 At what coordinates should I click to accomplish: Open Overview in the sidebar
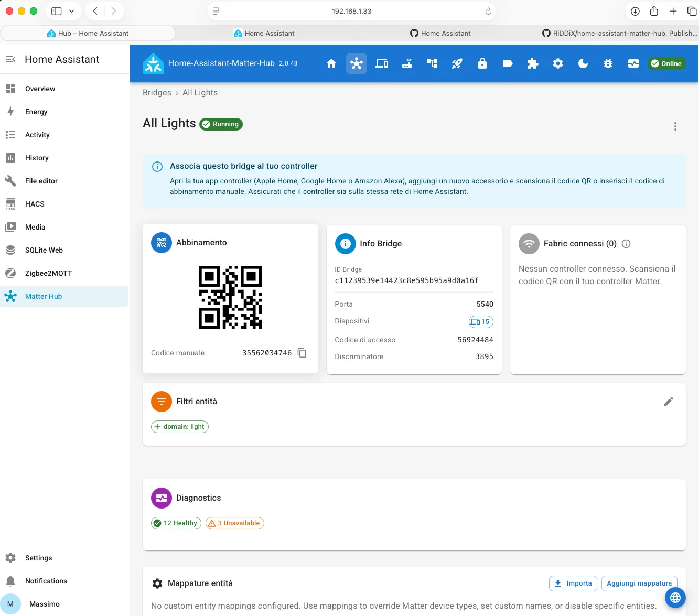tap(64, 89)
